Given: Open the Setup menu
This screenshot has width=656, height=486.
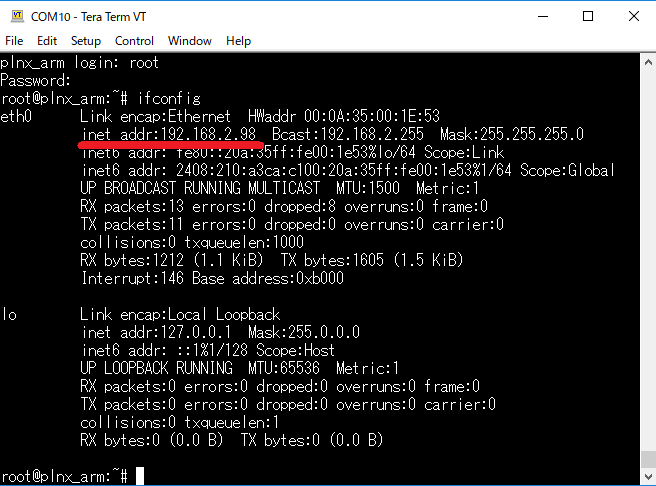Looking at the screenshot, I should click(86, 41).
